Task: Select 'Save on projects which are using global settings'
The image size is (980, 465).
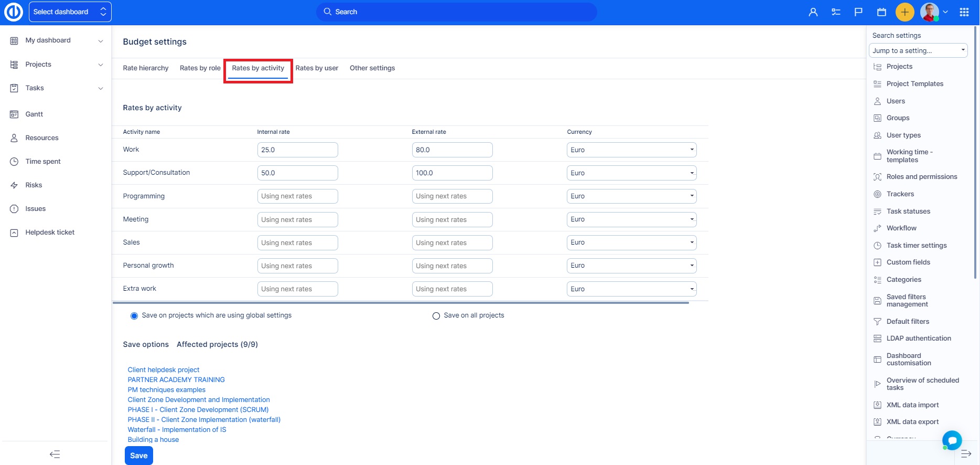Action: click(x=134, y=316)
